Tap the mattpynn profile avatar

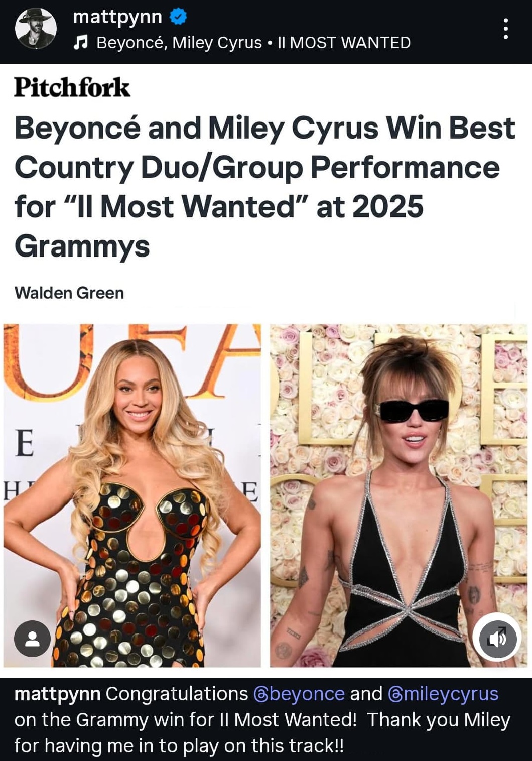pyautogui.click(x=36, y=29)
